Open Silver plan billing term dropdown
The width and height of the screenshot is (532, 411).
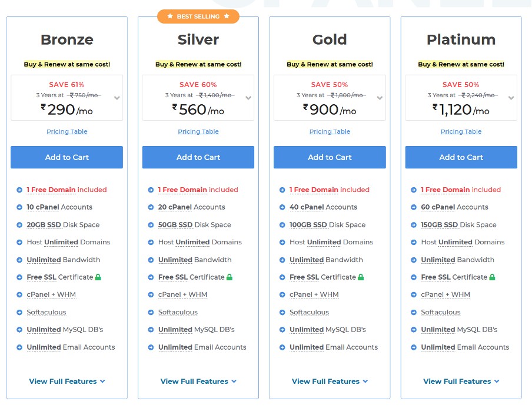coord(248,98)
